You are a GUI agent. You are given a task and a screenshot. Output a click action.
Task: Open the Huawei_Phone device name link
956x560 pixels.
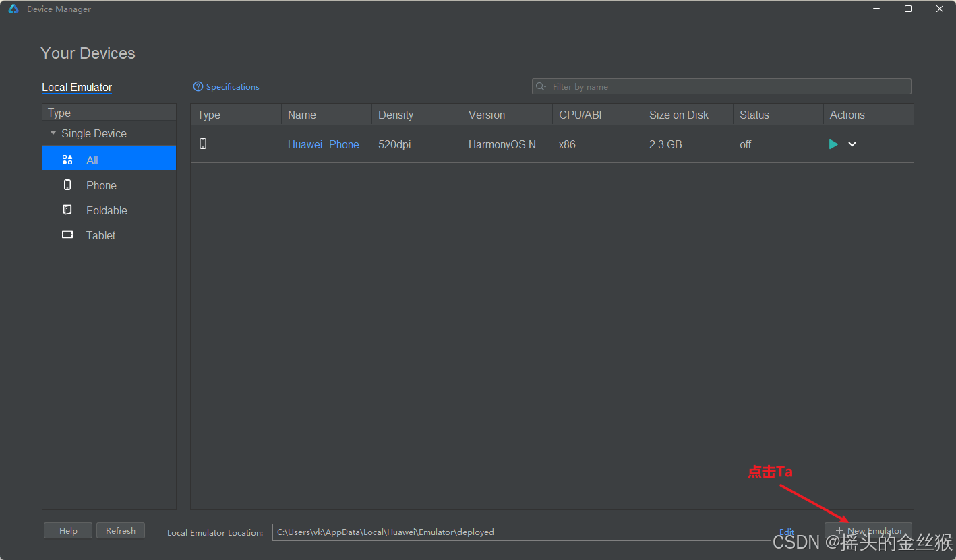coord(324,144)
